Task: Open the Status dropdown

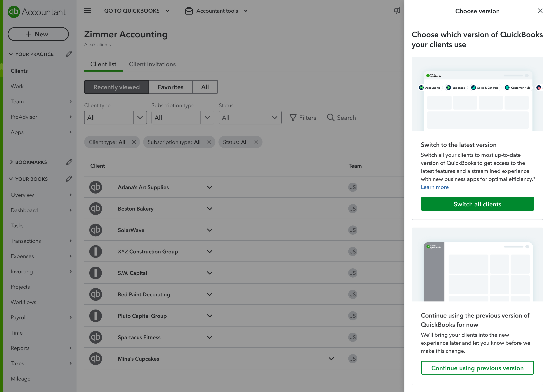Action: click(250, 118)
